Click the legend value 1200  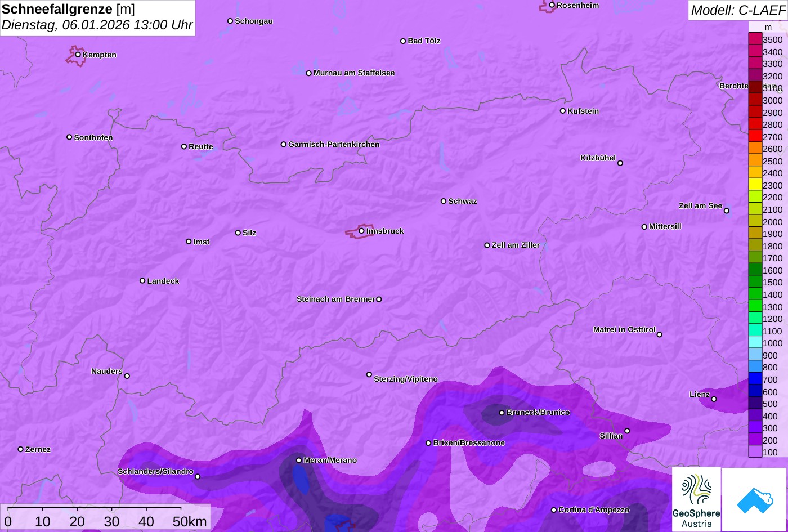tap(772, 319)
